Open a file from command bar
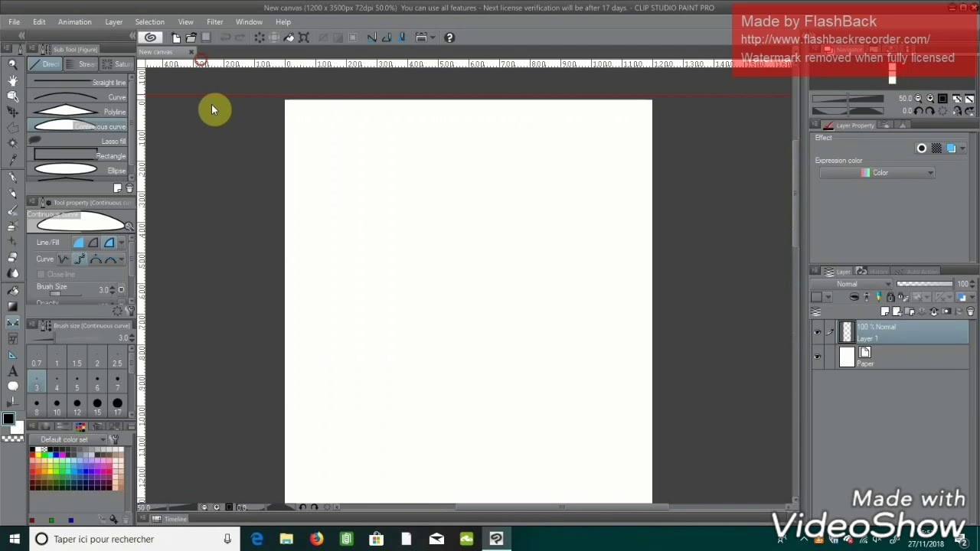 [x=191, y=37]
